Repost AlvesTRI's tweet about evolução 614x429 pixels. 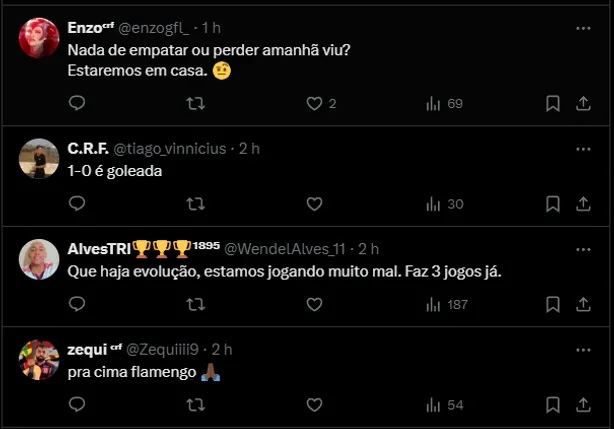click(x=196, y=304)
